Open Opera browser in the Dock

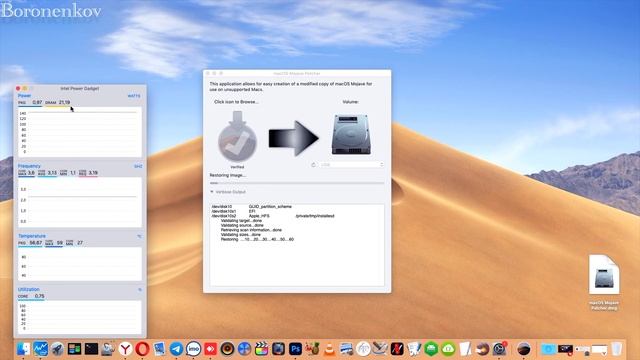click(142, 349)
